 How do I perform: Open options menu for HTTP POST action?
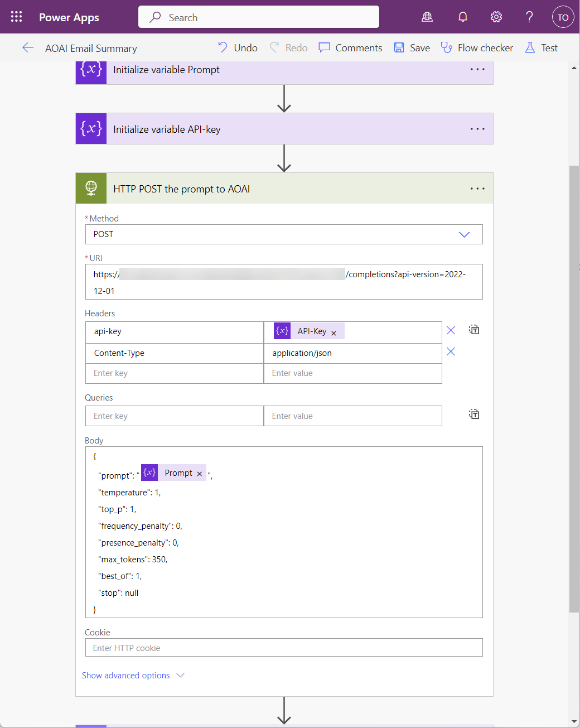pos(477,188)
